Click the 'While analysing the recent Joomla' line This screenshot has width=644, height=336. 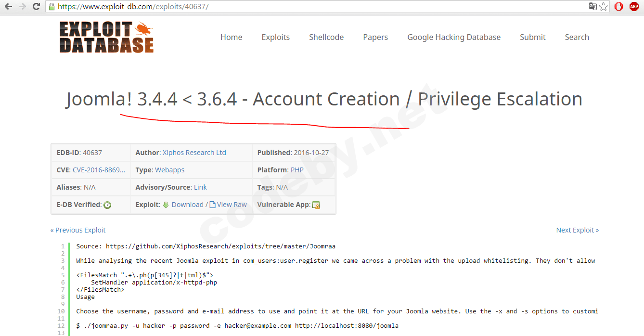pos(337,260)
